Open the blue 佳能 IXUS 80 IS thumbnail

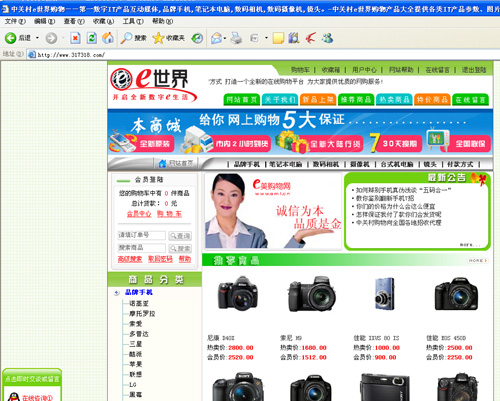tap(385, 294)
